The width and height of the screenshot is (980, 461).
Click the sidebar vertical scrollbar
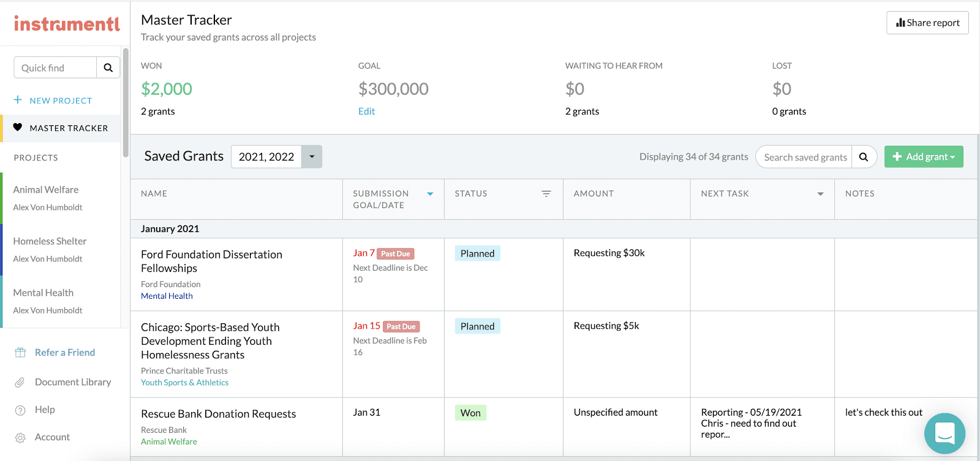pos(126,103)
